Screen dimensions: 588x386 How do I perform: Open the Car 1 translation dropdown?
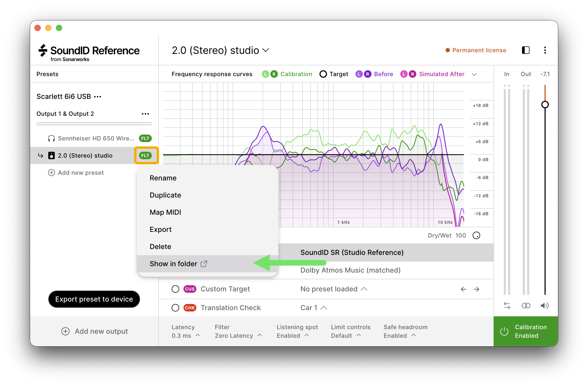[314, 308]
